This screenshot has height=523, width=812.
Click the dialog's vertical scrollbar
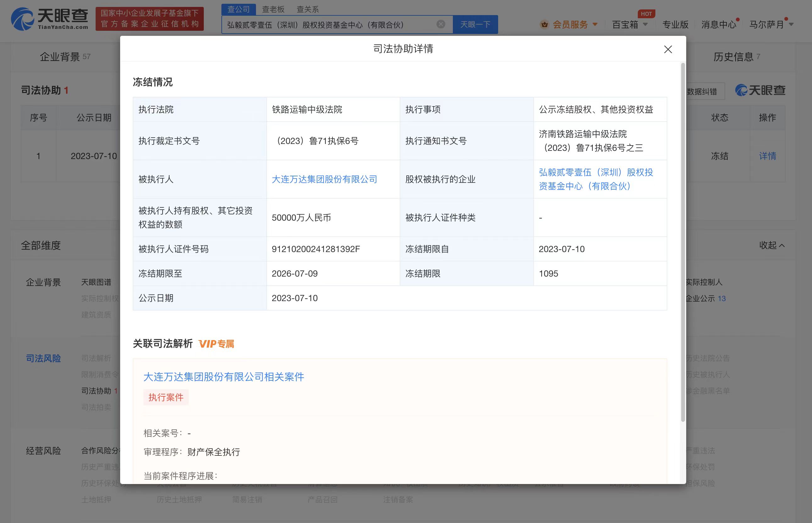tap(683, 242)
